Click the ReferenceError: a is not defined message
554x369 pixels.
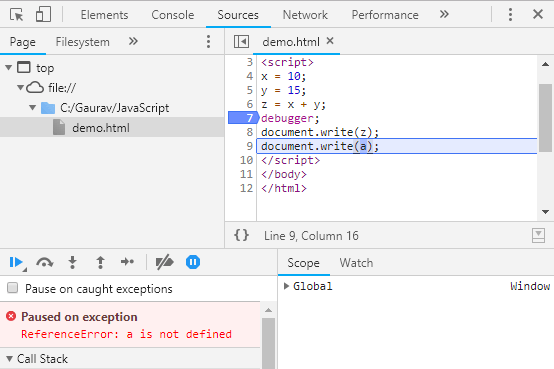click(x=126, y=334)
